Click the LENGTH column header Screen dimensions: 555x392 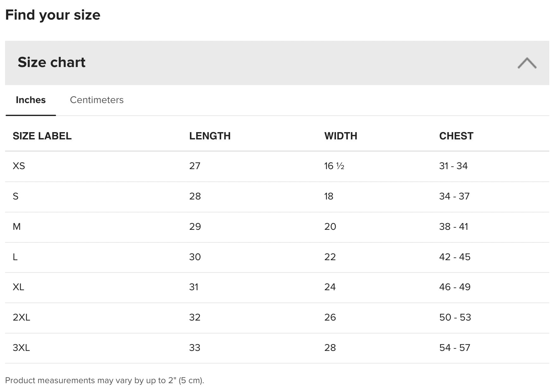(210, 136)
